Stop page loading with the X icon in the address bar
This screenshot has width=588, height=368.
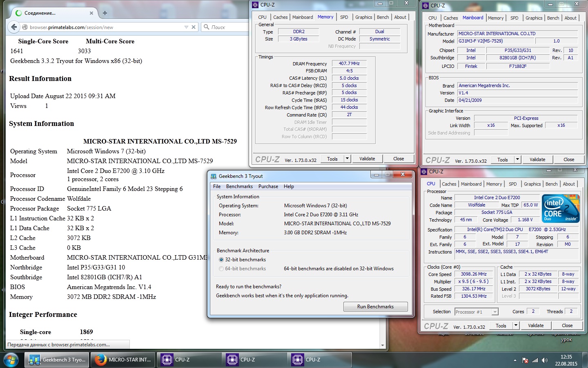point(194,27)
